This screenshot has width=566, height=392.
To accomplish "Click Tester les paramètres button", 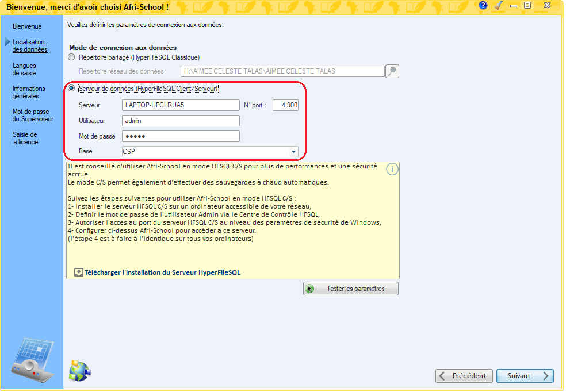I will pos(351,289).
